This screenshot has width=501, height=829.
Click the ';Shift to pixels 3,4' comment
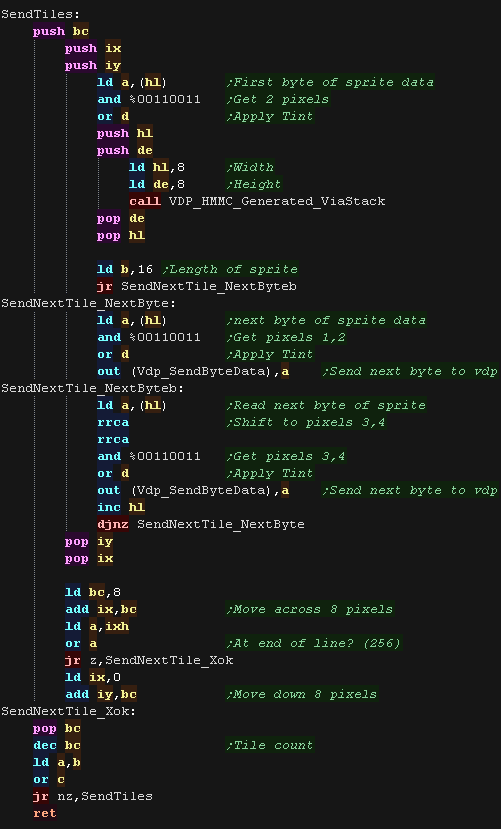(x=306, y=422)
